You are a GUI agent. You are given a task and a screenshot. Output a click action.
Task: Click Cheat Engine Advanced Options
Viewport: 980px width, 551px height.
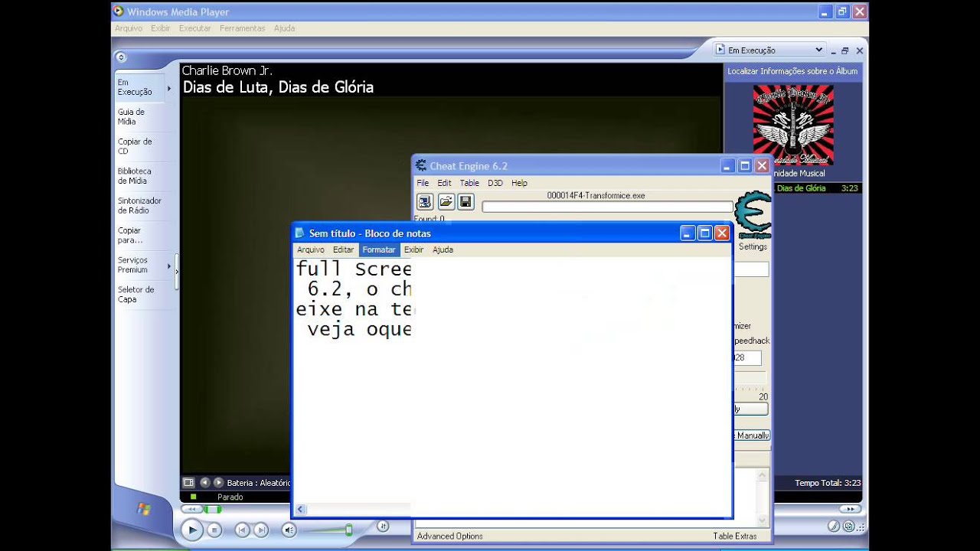pos(450,536)
